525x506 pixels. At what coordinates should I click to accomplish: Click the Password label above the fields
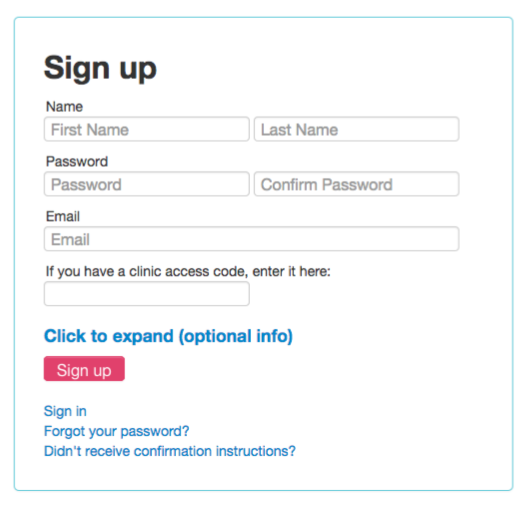77,161
